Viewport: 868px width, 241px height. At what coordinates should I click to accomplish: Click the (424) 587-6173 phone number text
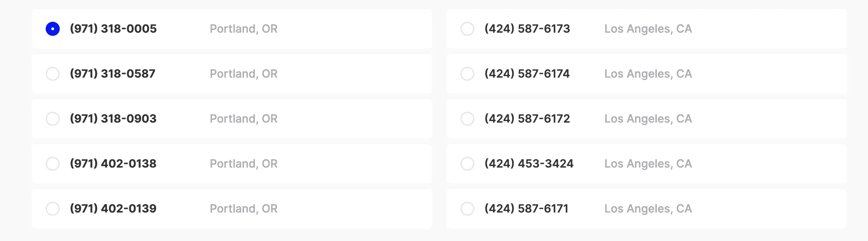click(x=527, y=29)
